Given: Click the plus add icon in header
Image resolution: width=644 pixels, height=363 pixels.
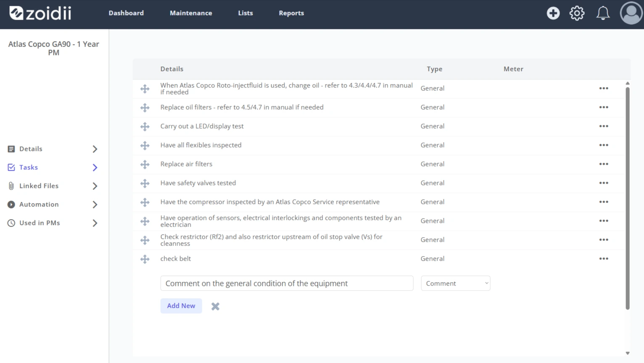Looking at the screenshot, I should [553, 13].
